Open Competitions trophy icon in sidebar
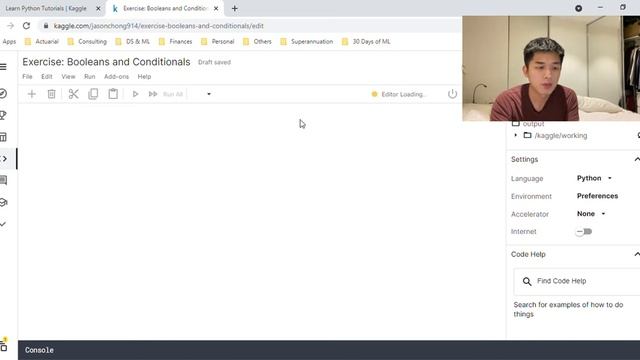The width and height of the screenshot is (640, 360). [3, 116]
